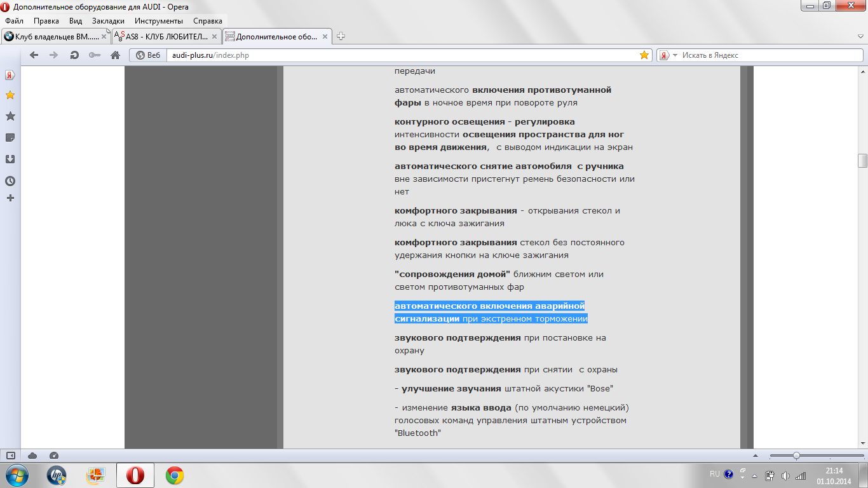The image size is (868, 488).
Task: Open the History clock panel
Action: pyautogui.click(x=10, y=181)
